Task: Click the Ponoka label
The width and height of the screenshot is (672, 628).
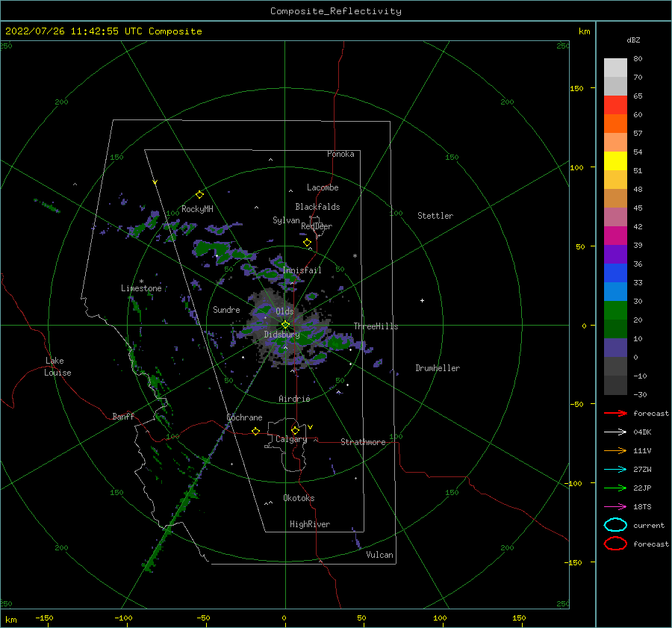Action: tap(340, 154)
